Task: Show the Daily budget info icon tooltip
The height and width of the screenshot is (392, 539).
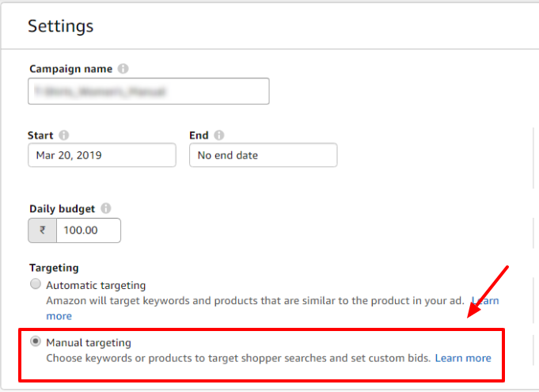Action: pos(106,208)
